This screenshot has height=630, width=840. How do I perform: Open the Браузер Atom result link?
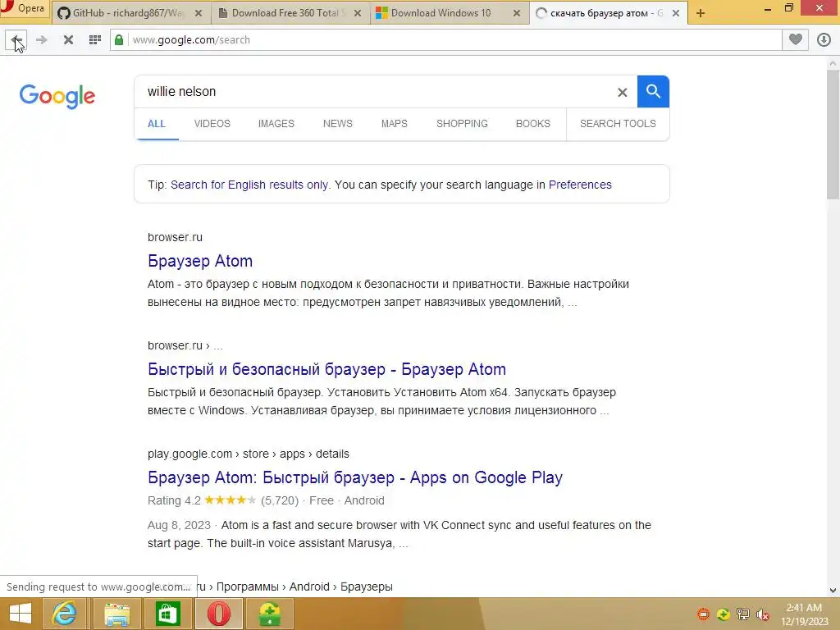coord(200,261)
